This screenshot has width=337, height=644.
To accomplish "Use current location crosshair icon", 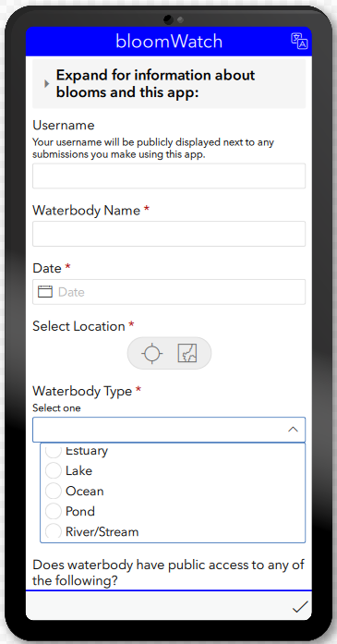I will pos(151,353).
